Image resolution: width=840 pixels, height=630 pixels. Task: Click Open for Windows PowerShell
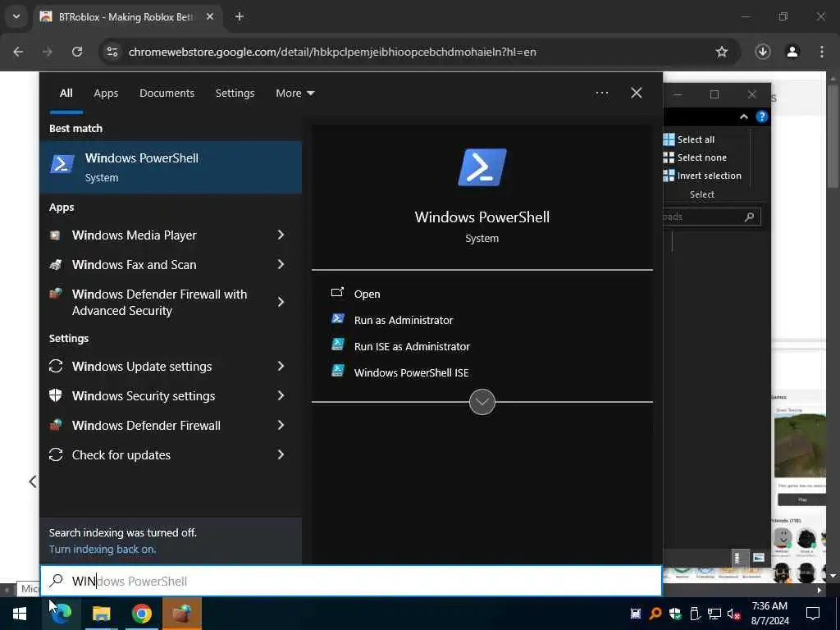coord(367,294)
